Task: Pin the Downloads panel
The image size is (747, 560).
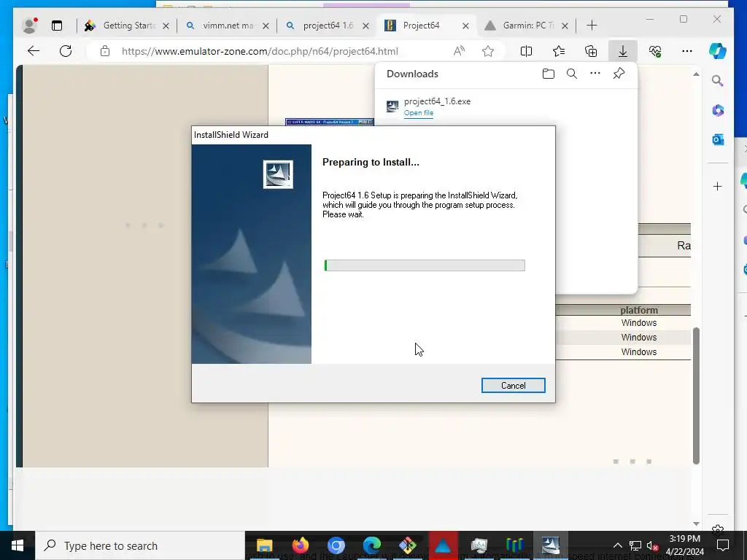Action: (619, 74)
